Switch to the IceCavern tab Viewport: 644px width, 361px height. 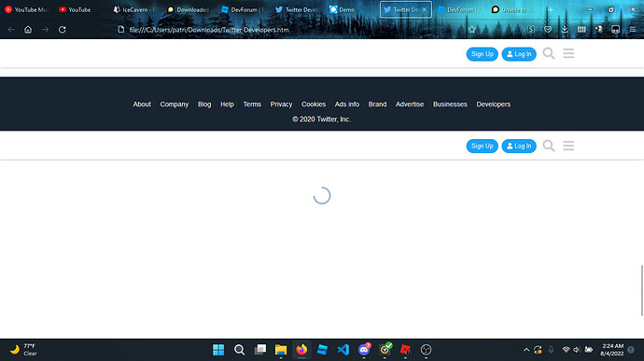click(x=135, y=9)
